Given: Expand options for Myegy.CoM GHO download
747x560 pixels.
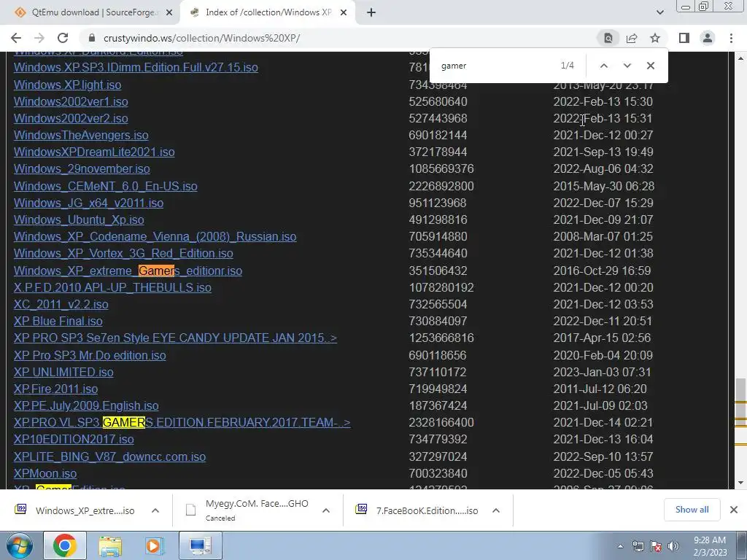Looking at the screenshot, I should coord(326,510).
